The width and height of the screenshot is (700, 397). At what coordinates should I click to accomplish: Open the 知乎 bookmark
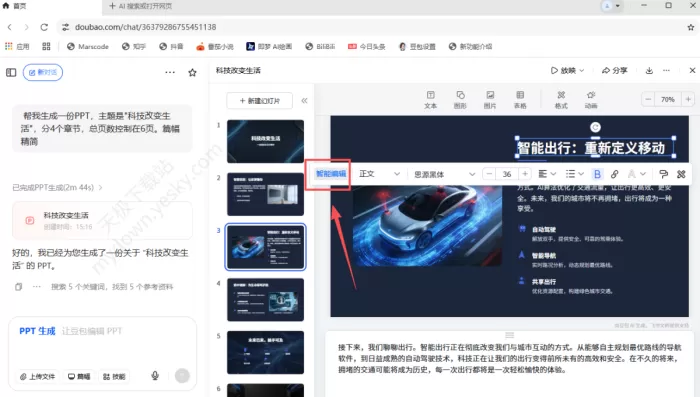pyautogui.click(x=134, y=46)
